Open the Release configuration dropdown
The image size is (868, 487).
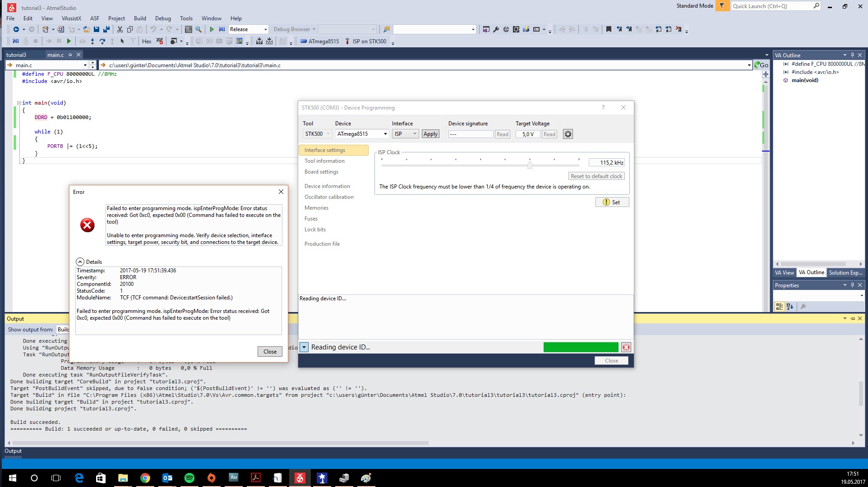click(x=265, y=29)
